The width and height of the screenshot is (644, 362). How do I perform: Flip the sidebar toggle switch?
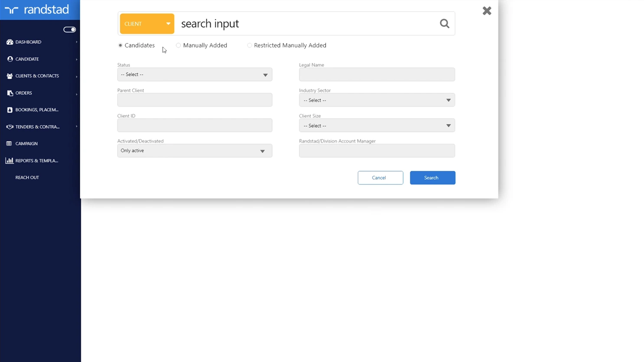[69, 29]
